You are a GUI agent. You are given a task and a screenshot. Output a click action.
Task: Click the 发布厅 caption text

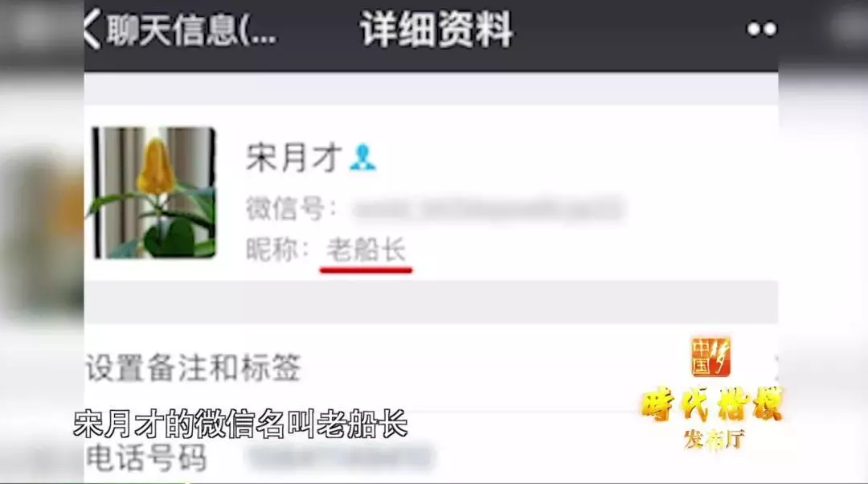tap(714, 439)
